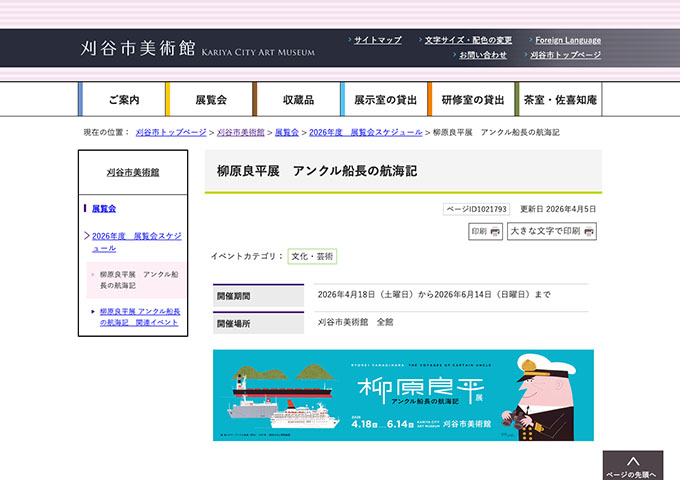Select the 展示室の貸出 navigation tab
The height and width of the screenshot is (480, 680).
(x=384, y=99)
